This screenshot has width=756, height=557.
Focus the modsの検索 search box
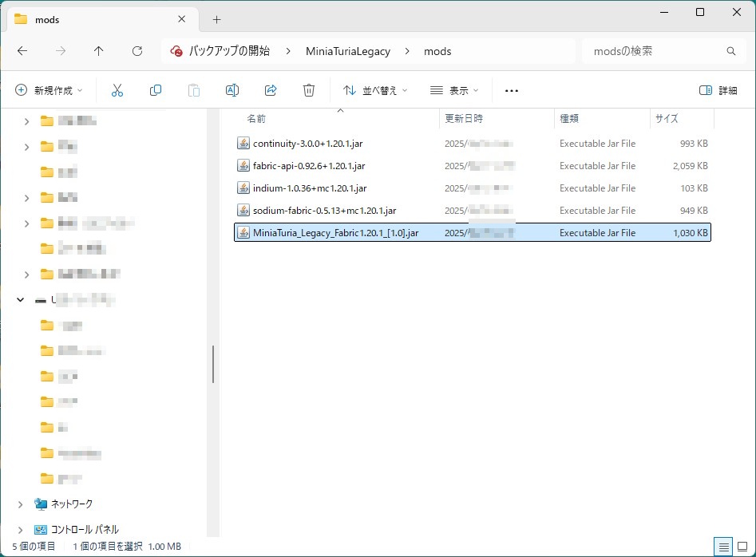pos(663,51)
